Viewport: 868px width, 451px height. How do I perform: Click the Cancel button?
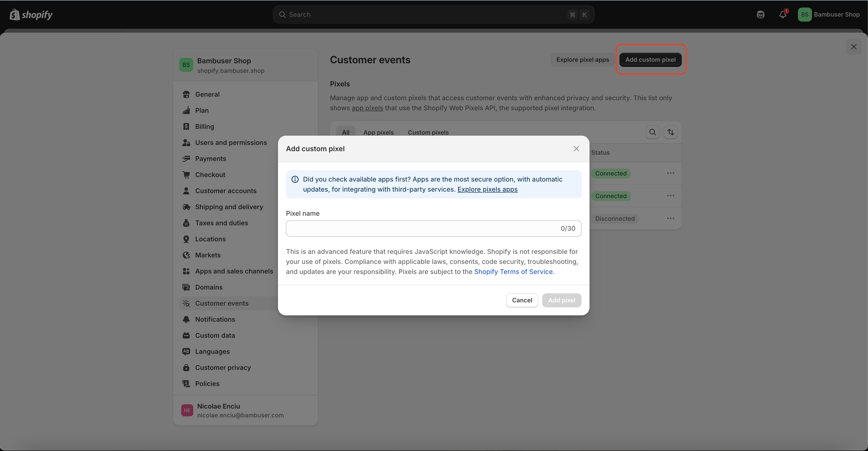[x=522, y=300]
